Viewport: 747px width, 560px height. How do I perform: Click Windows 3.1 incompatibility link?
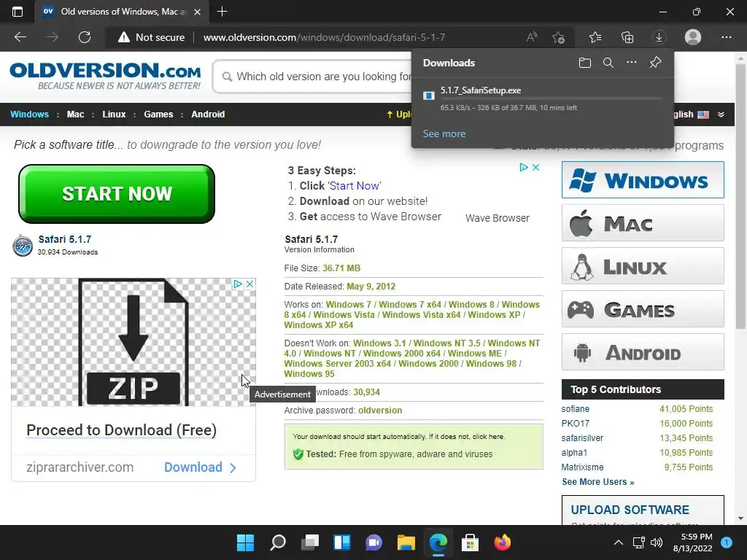[x=379, y=343]
